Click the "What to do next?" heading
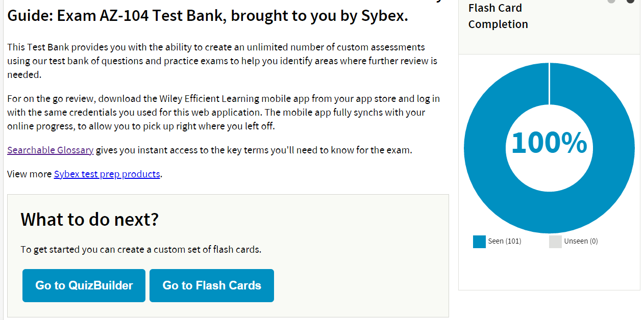The image size is (644, 320). point(90,220)
